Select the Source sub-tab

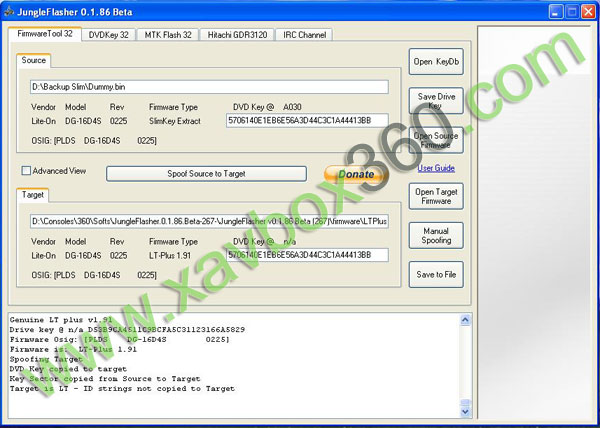click(x=33, y=60)
